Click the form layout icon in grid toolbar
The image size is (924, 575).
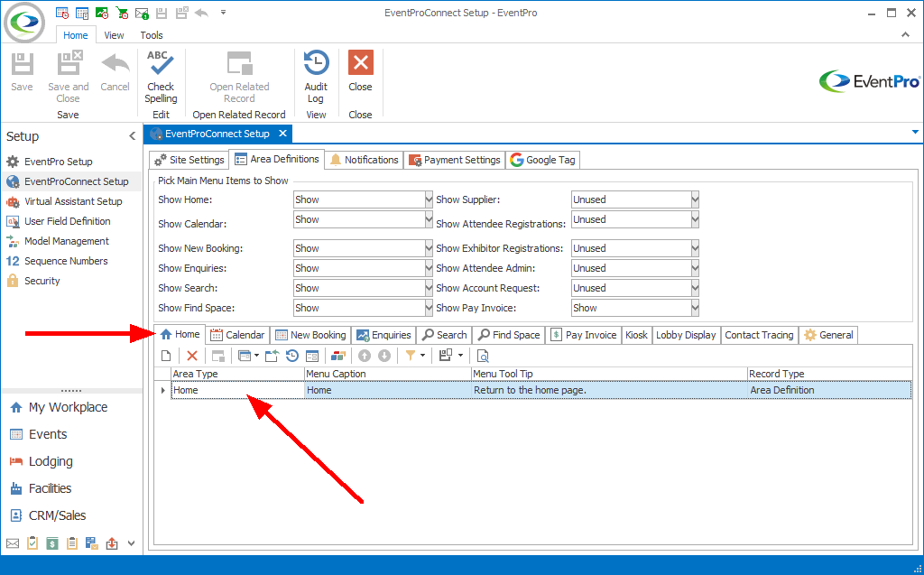click(x=312, y=356)
